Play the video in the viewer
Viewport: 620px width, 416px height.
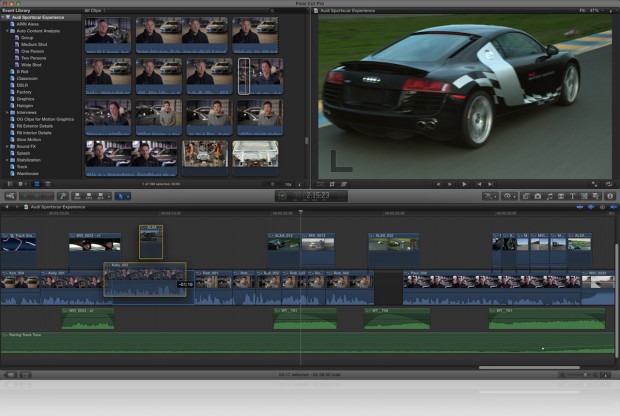[465, 184]
